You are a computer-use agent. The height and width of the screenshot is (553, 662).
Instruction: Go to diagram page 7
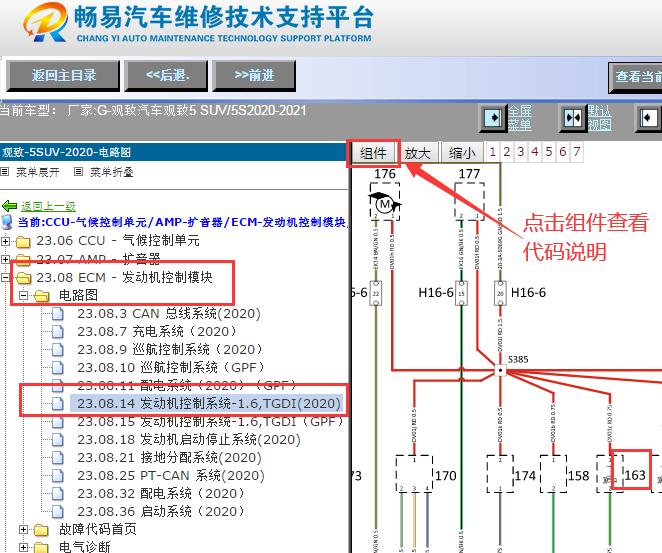577,152
